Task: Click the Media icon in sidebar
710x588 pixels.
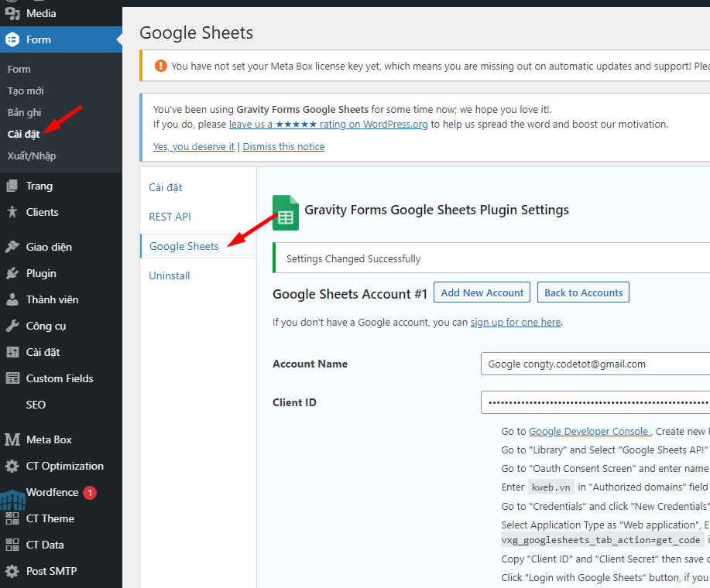Action: coord(12,13)
